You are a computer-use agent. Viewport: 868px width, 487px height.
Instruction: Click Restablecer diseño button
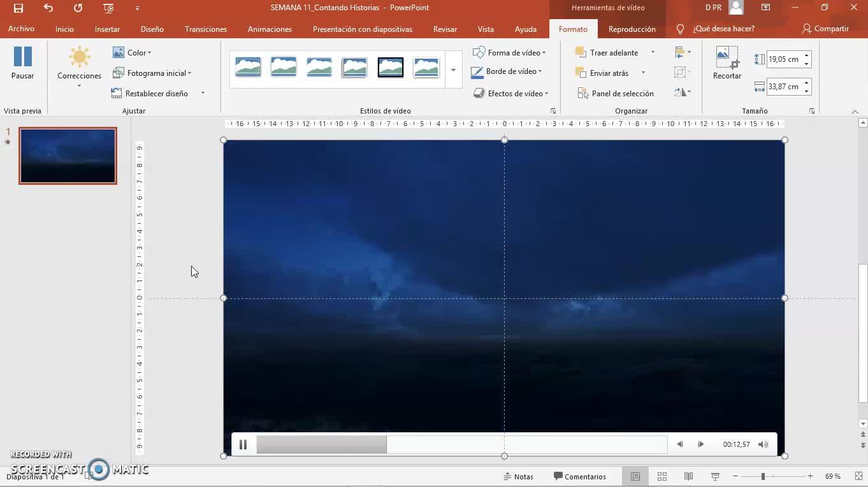tap(156, 94)
